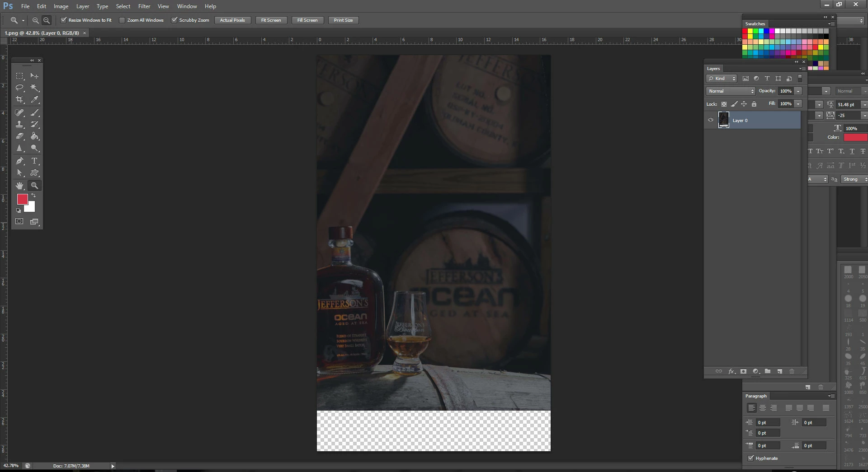
Task: Enable Zoom All Windows checkbox
Action: 122,20
